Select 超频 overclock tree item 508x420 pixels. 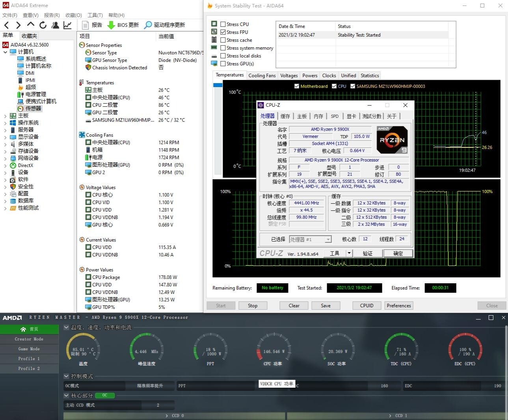tap(27, 87)
